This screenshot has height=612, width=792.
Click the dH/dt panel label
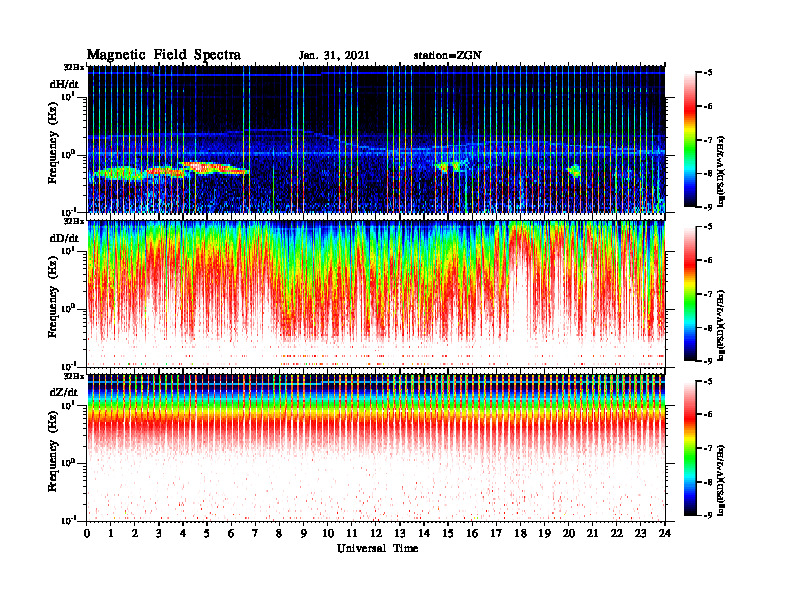point(64,84)
